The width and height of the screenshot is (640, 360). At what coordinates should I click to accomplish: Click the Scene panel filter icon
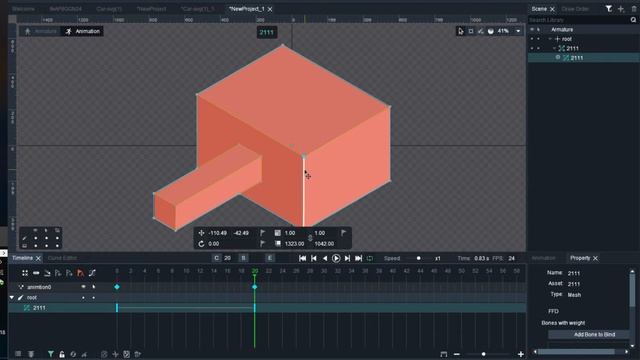click(x=609, y=9)
